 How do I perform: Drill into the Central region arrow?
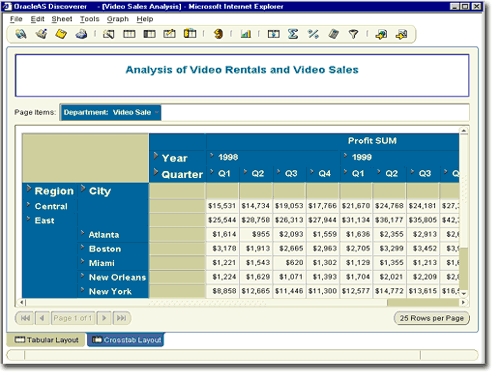28,204
